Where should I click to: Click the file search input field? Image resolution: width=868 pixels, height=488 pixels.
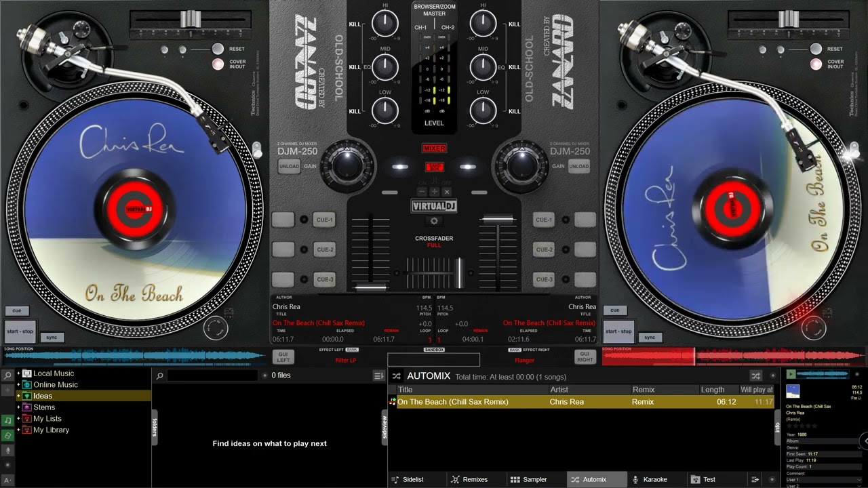pyautogui.click(x=212, y=375)
